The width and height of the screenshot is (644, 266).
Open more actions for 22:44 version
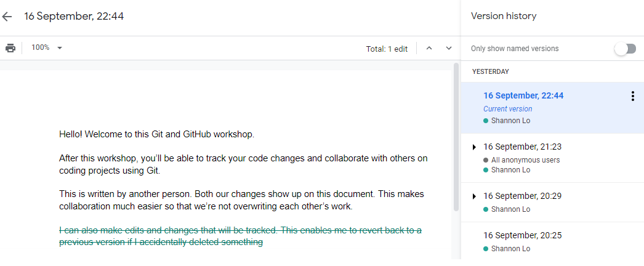[632, 96]
